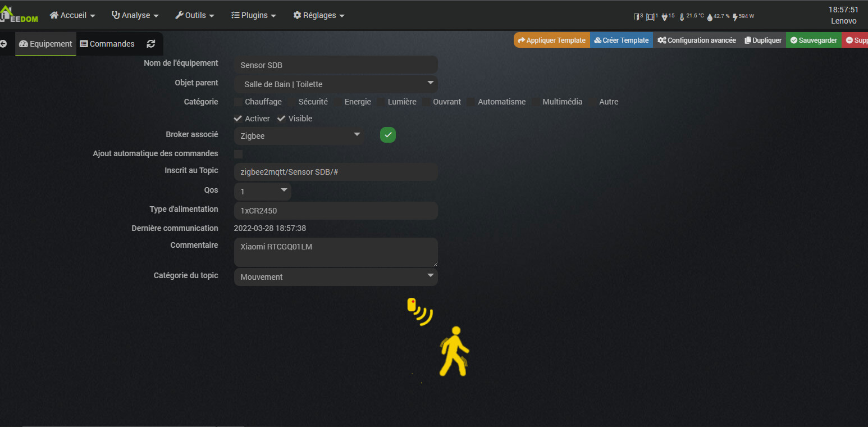
Task: Click the open door counter icon
Action: coord(638,16)
